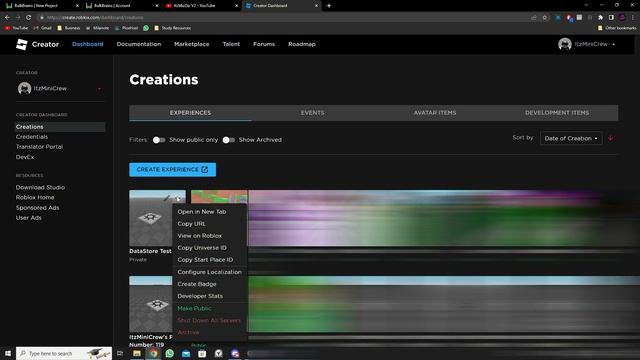Open Download Studio in the sidebar
Viewport: 640px width, 360px height.
pos(40,187)
